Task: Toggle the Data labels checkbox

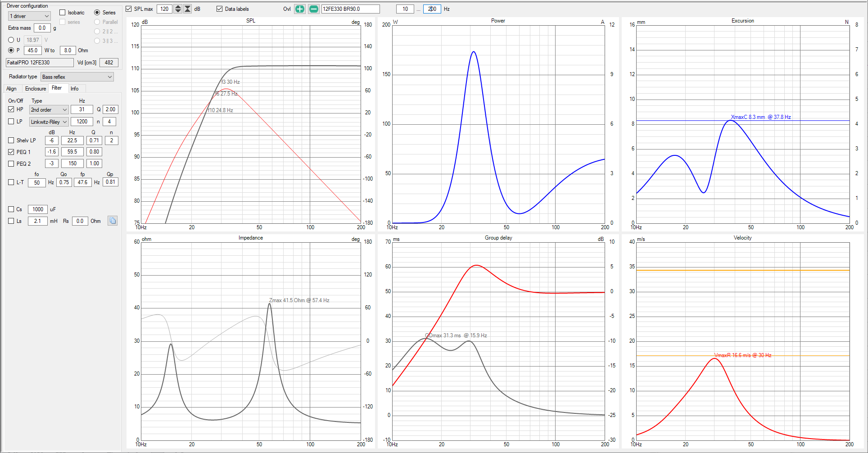Action: (220, 9)
